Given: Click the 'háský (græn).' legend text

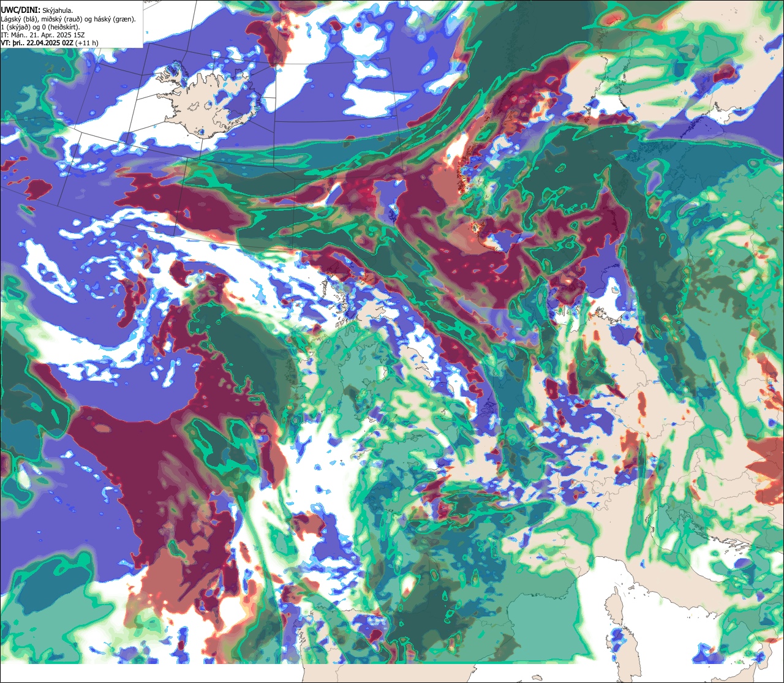Looking at the screenshot, I should tap(115, 20).
